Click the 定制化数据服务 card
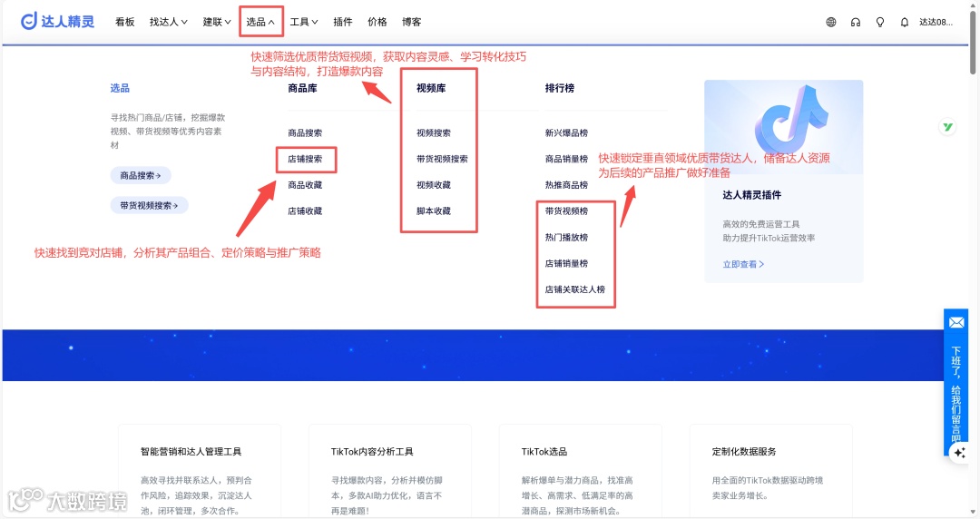The width and height of the screenshot is (980, 519). tap(771, 471)
